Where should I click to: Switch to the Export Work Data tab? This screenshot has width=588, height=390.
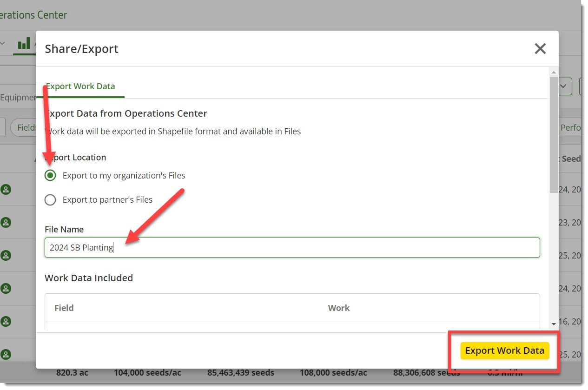tap(80, 86)
